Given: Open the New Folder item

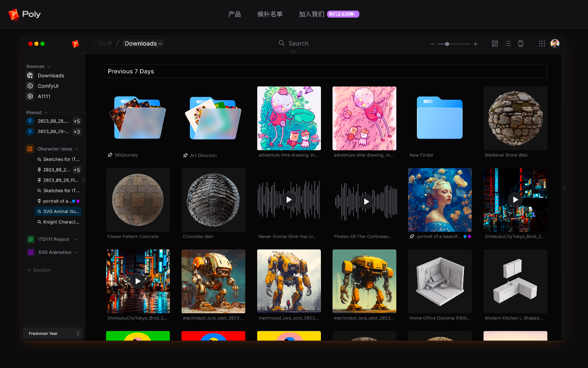Looking at the screenshot, I should [440, 118].
